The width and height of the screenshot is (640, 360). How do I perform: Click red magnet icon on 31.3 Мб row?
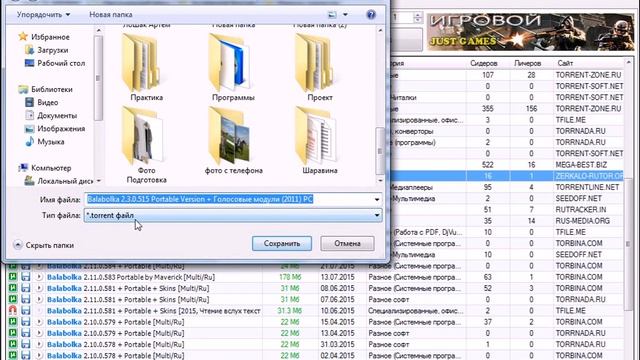tap(13, 311)
